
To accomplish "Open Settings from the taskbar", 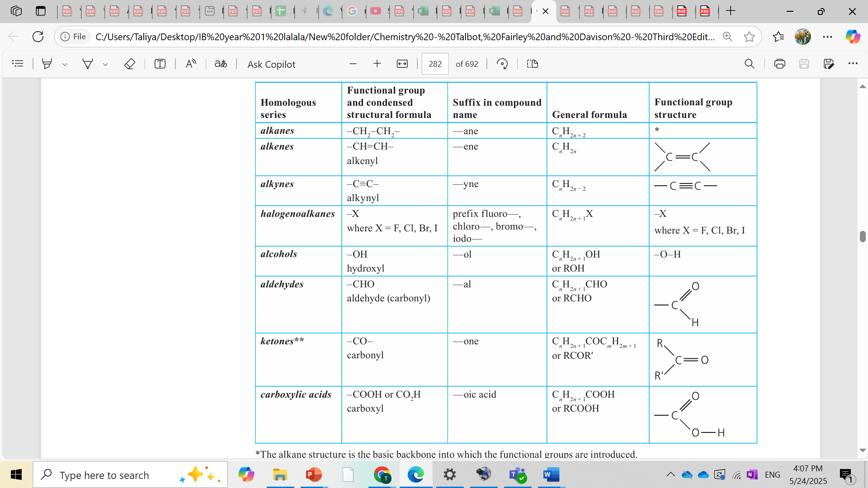I will tap(449, 474).
